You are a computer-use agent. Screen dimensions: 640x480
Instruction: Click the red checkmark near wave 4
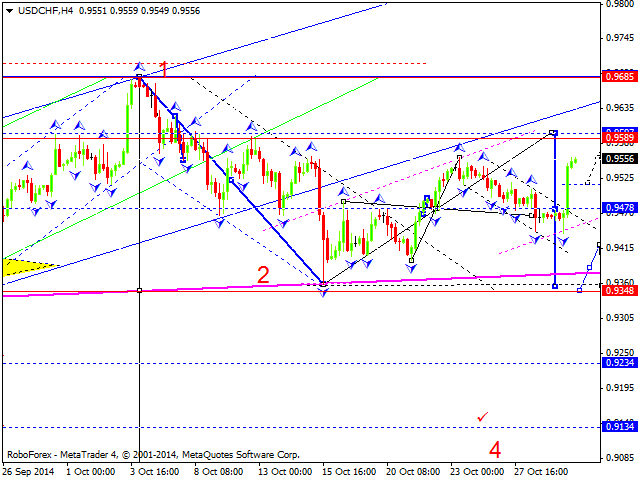pos(484,415)
